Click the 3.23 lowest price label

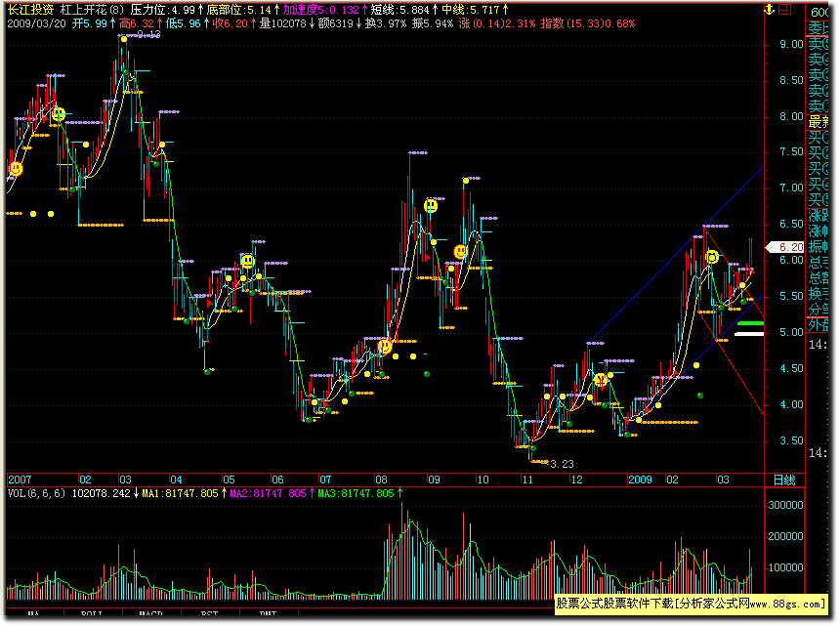pos(562,464)
